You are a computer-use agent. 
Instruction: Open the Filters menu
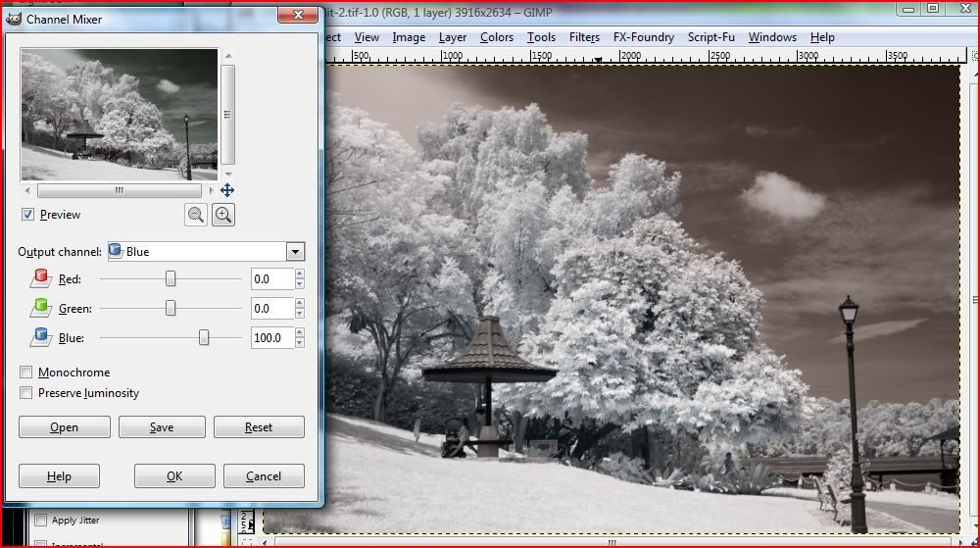pyautogui.click(x=584, y=37)
